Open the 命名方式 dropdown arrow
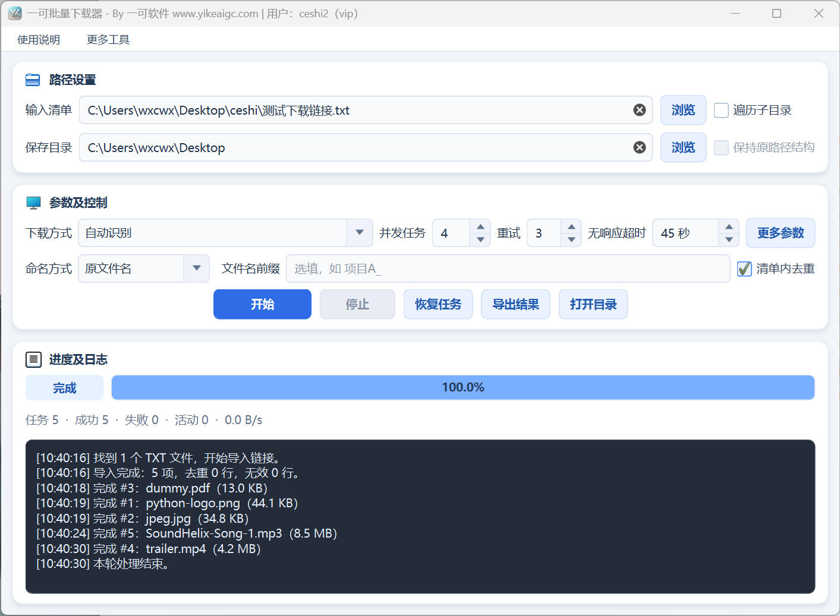This screenshot has width=840, height=616. tap(197, 268)
